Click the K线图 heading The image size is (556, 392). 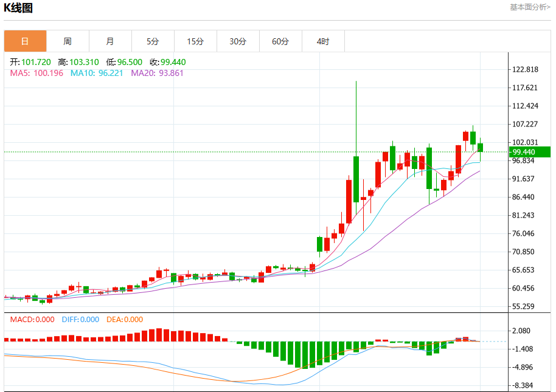(x=18, y=7)
